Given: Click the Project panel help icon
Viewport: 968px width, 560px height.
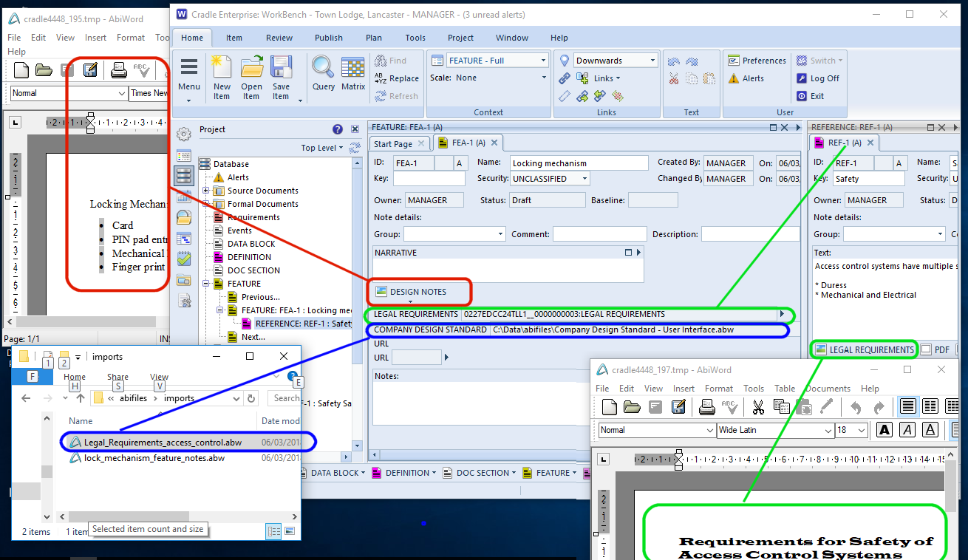Looking at the screenshot, I should click(338, 129).
